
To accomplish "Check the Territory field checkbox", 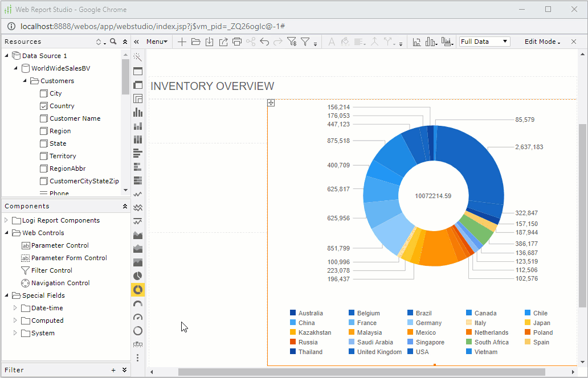I will click(44, 156).
